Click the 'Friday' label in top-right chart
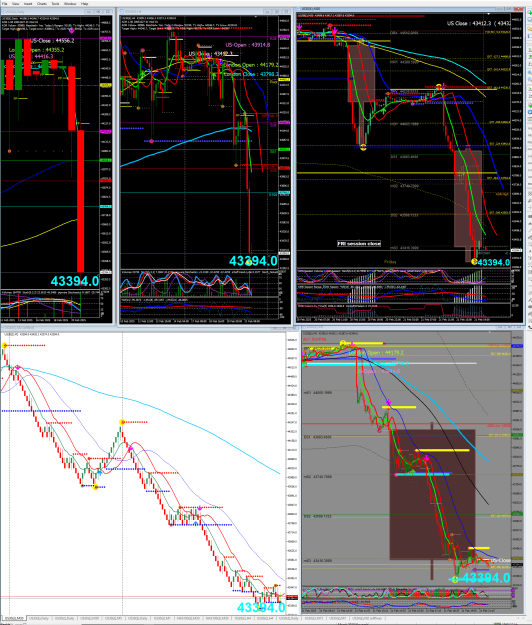Screen dimensions: 532x625 [x=390, y=262]
